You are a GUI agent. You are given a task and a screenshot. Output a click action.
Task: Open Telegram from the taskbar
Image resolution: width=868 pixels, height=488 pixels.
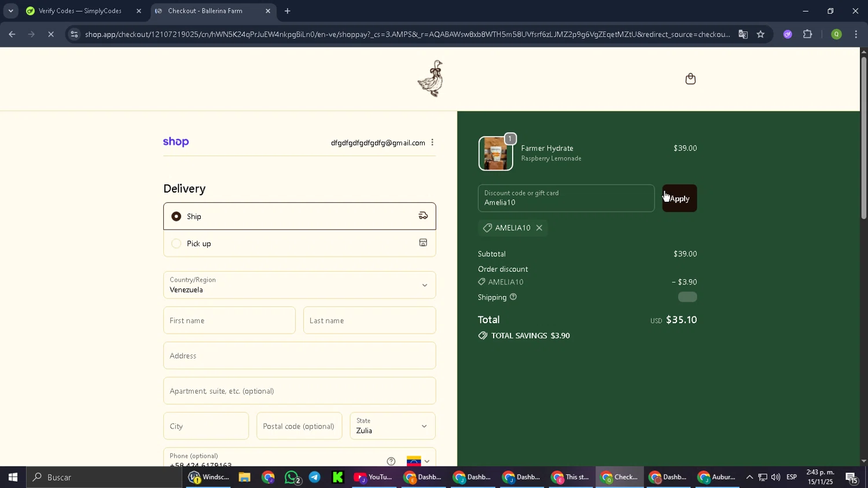315,477
